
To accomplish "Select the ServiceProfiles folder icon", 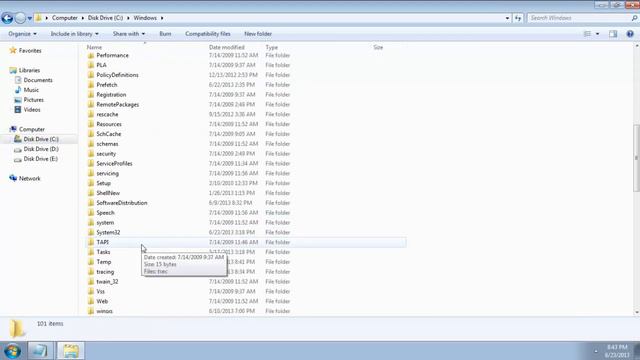I will coord(91,163).
